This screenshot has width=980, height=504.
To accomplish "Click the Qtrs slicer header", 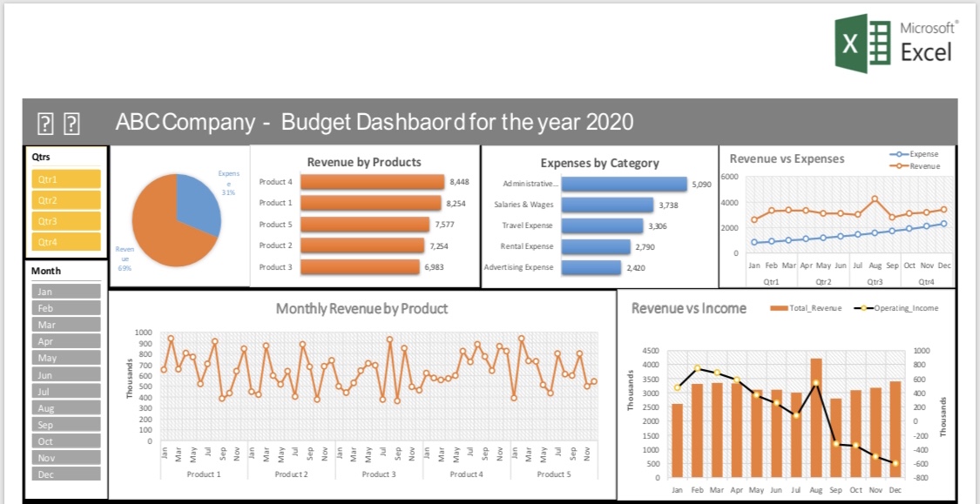I will (x=41, y=158).
